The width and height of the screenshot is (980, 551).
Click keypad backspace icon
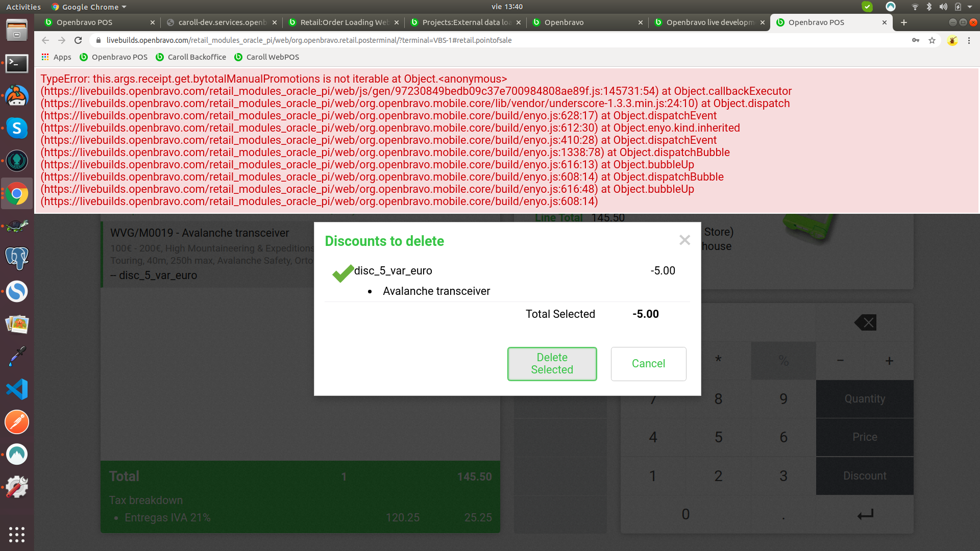pyautogui.click(x=865, y=322)
